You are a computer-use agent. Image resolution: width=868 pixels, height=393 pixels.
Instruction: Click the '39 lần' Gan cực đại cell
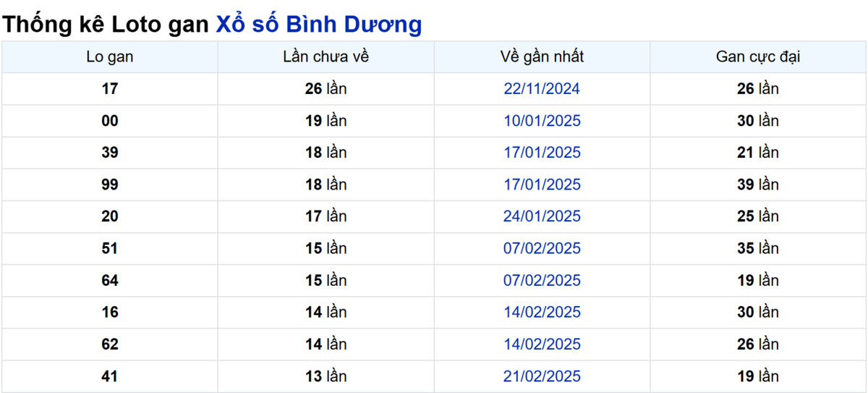[x=758, y=185]
